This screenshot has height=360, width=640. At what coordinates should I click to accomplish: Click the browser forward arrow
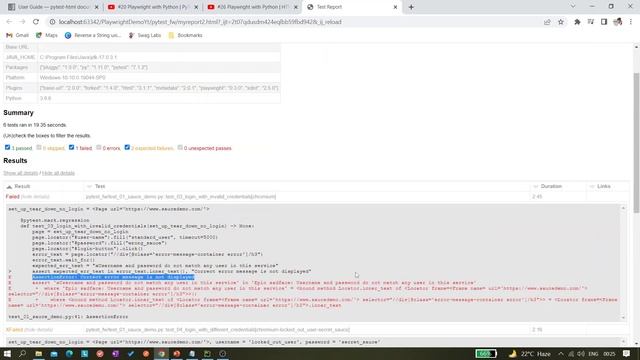(22, 22)
